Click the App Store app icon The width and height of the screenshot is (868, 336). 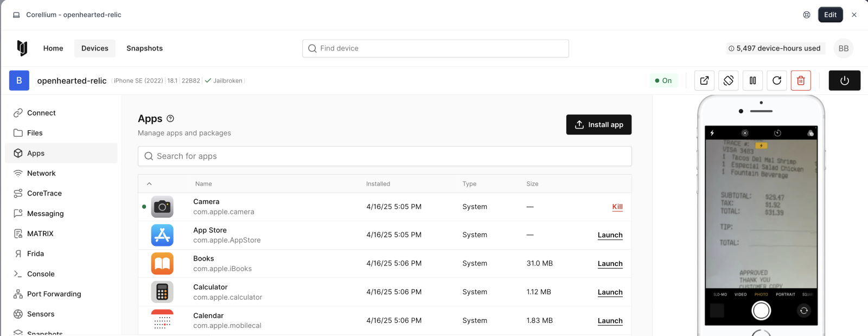[x=162, y=235]
